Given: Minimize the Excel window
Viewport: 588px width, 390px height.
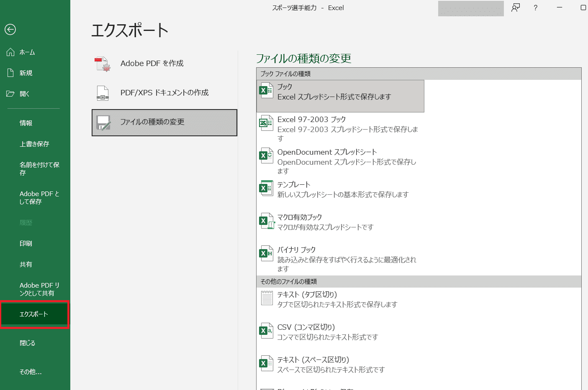Looking at the screenshot, I should coord(559,8).
